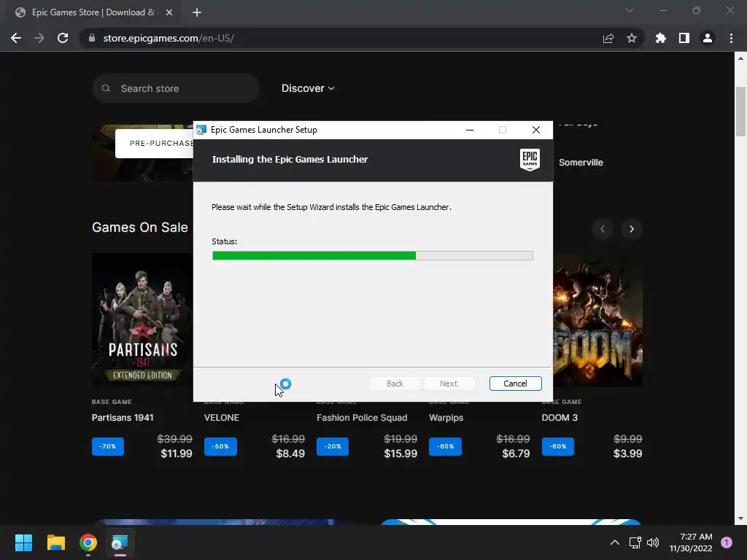Toggle Chrome side panel icon
The width and height of the screenshot is (747, 560).
coord(684,38)
